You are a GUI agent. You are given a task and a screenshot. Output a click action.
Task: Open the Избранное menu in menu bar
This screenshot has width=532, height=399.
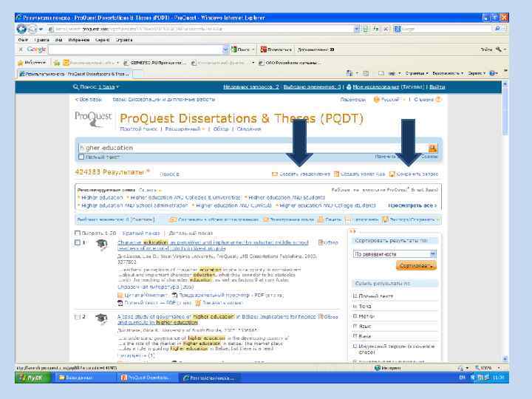tap(79, 40)
